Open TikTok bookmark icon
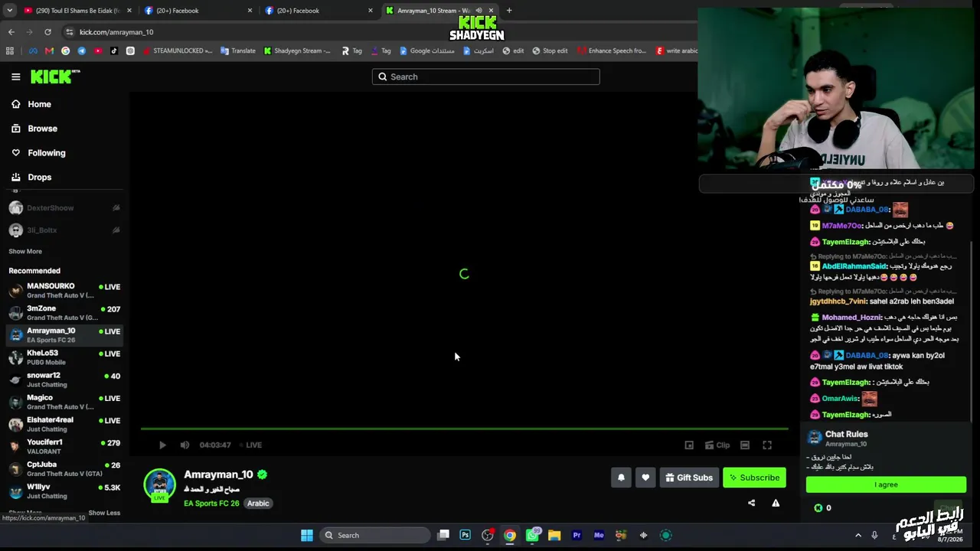Viewport: 980px width, 551px height. (x=114, y=51)
